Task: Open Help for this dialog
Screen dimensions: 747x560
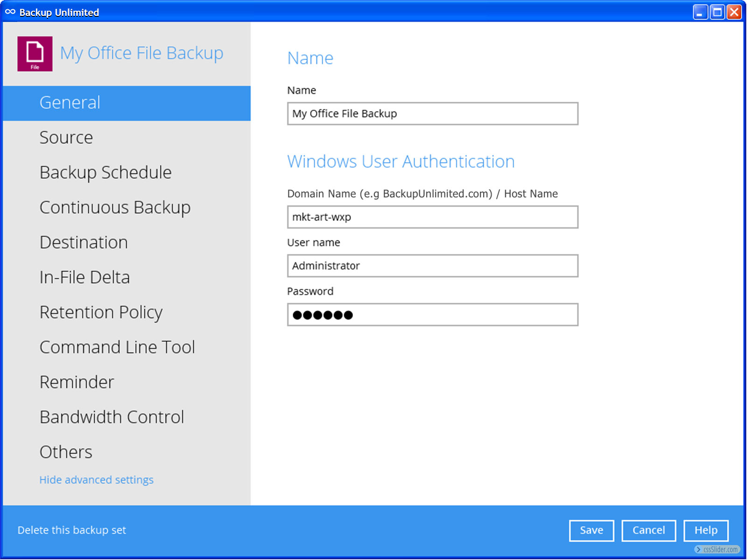Action: pos(705,531)
